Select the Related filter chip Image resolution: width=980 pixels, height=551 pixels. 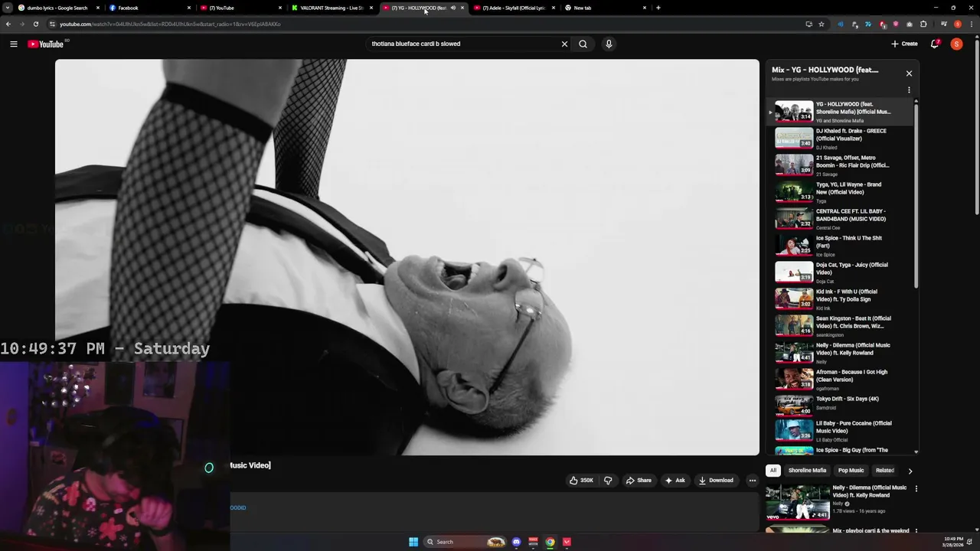(x=885, y=471)
